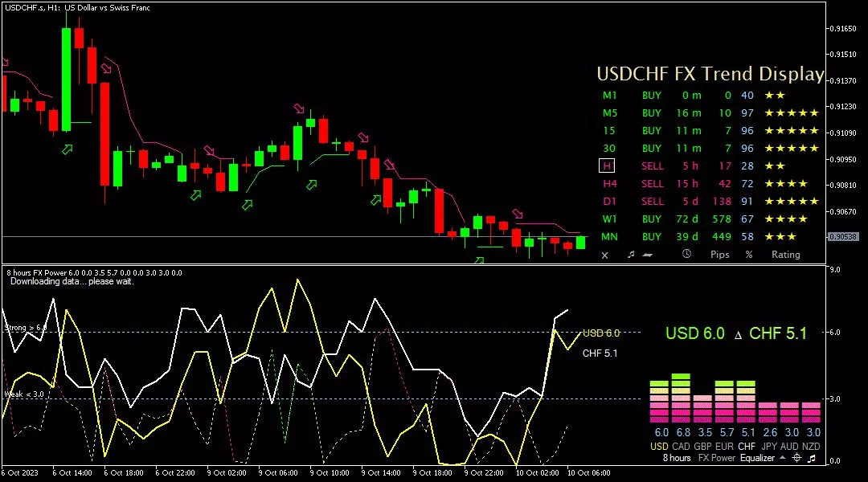The image size is (868, 482).
Task: Click the % column header
Action: pos(749,255)
